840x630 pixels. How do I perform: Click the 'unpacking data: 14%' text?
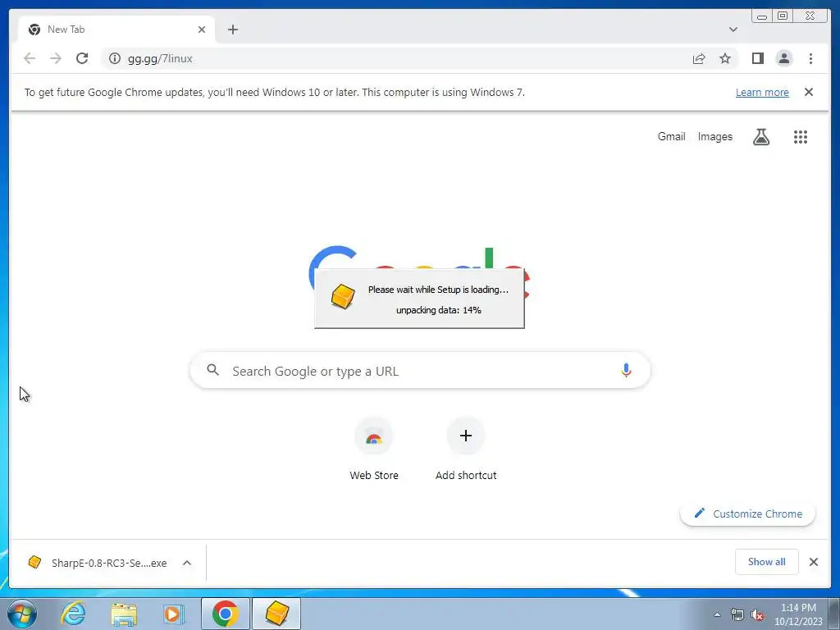coord(438,310)
